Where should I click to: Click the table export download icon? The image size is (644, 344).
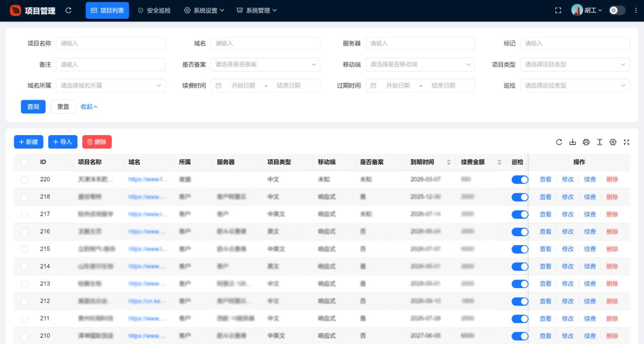click(x=572, y=142)
